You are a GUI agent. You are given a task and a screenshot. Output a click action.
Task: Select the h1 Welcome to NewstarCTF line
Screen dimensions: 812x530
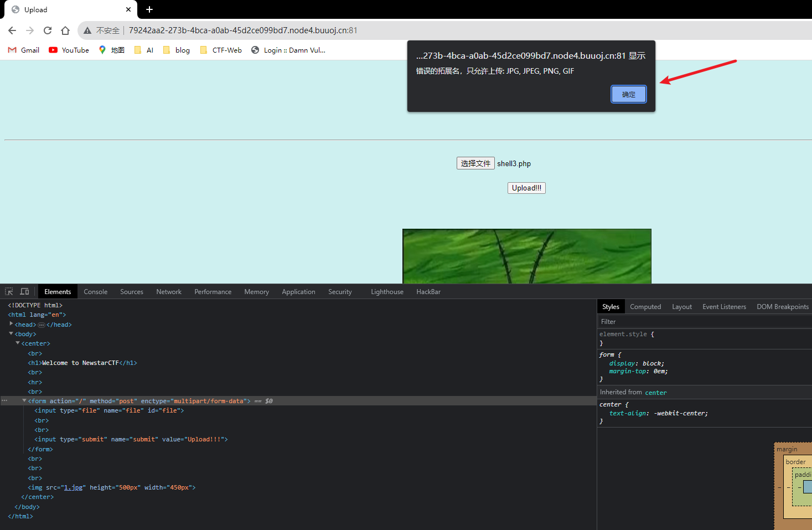[82, 363]
